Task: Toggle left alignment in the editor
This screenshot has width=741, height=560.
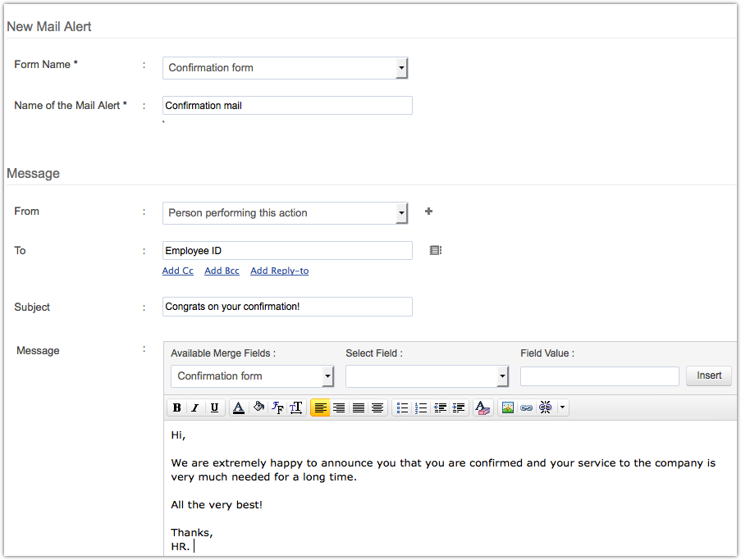Action: coord(320,407)
